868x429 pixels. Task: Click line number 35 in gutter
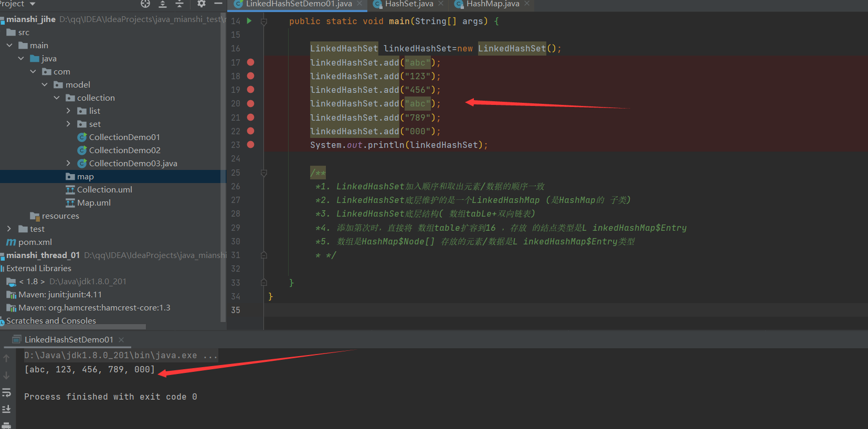tap(236, 310)
